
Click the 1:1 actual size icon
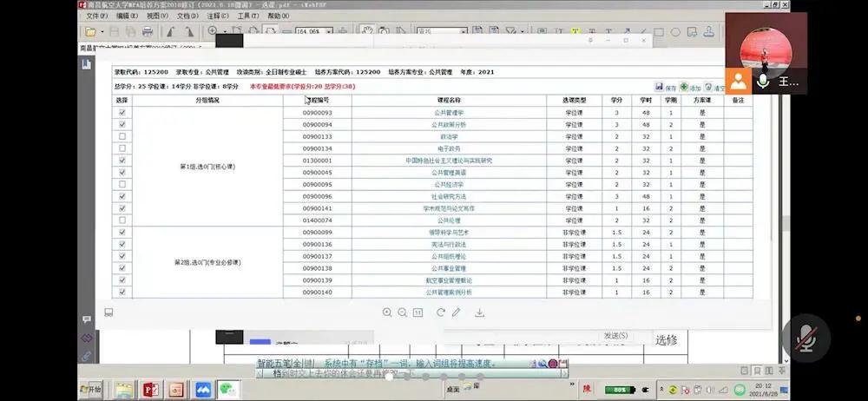point(418,312)
